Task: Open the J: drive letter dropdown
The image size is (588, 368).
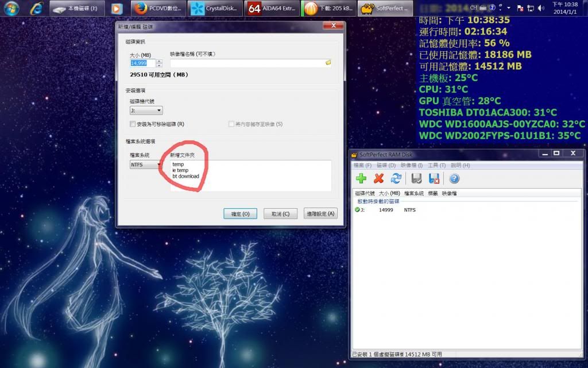Action: (146, 110)
